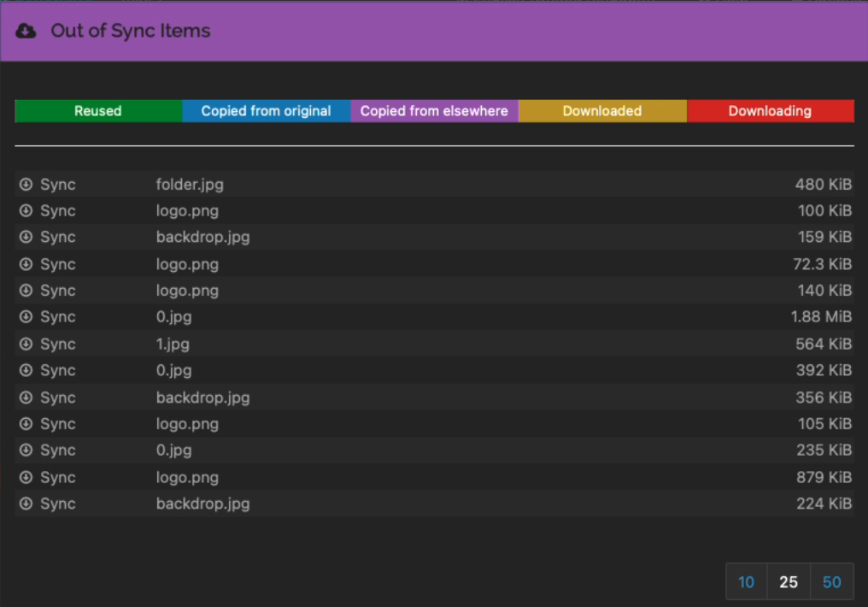Viewport: 868px width, 607px height.
Task: Click the yellow Downloaded legend segment
Action: point(602,111)
